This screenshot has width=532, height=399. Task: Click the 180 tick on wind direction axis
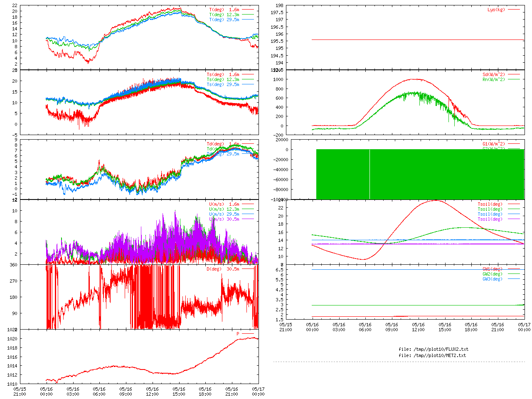[14, 297]
